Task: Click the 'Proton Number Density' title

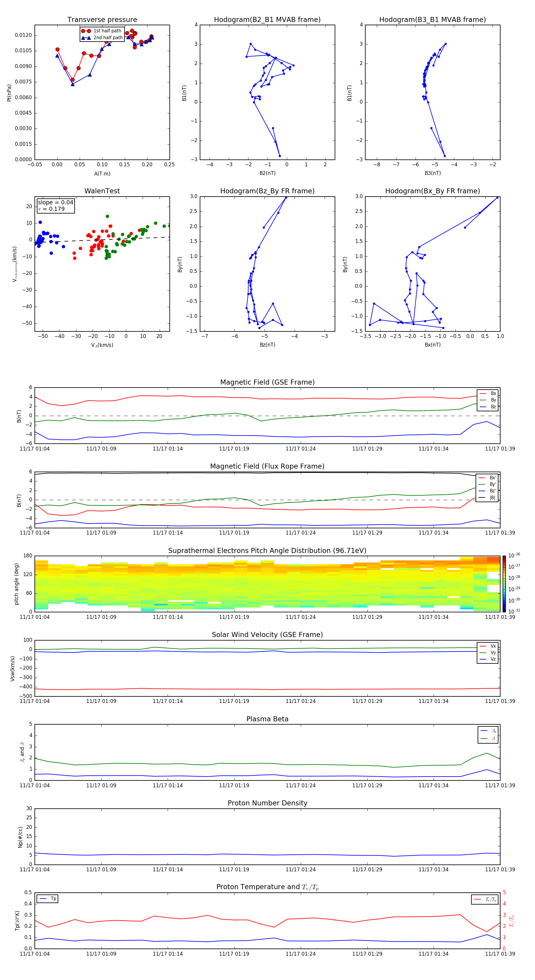Action: point(267,803)
